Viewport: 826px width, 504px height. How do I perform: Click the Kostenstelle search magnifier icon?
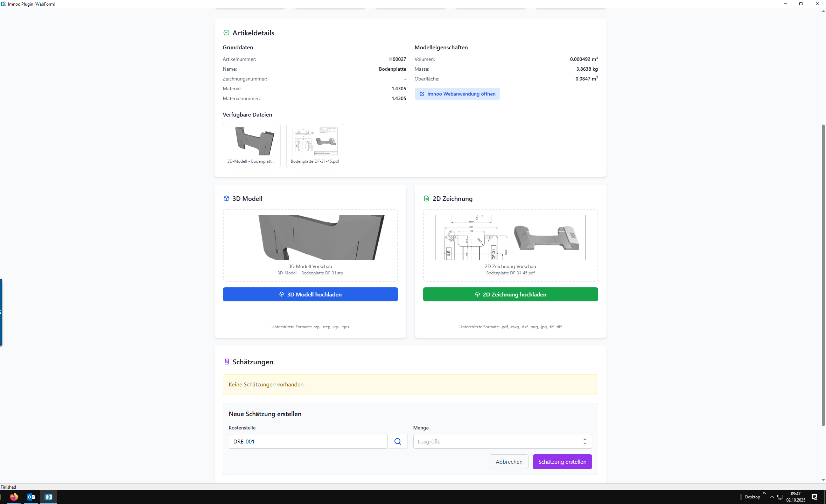(x=398, y=441)
